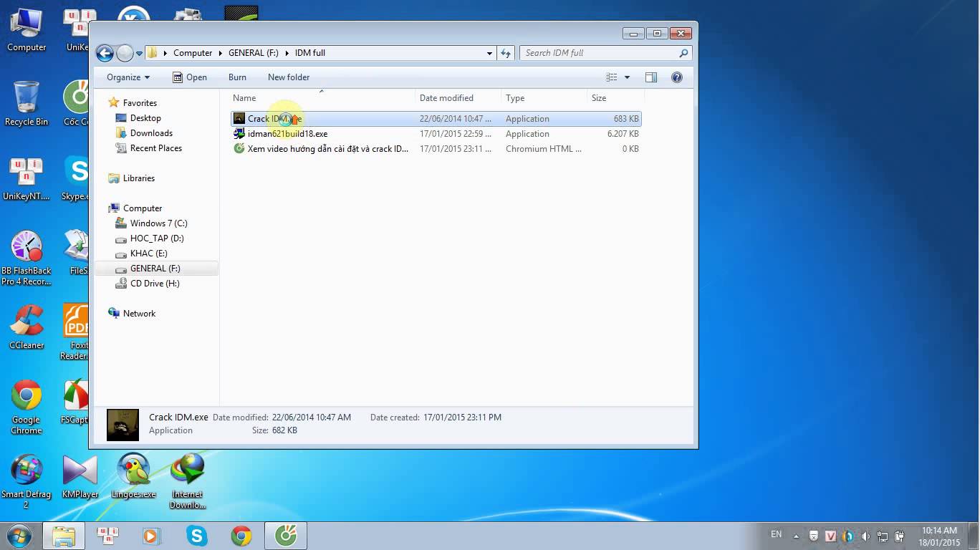This screenshot has height=550, width=980.
Task: Open Libraries in navigation pane
Action: click(x=139, y=178)
